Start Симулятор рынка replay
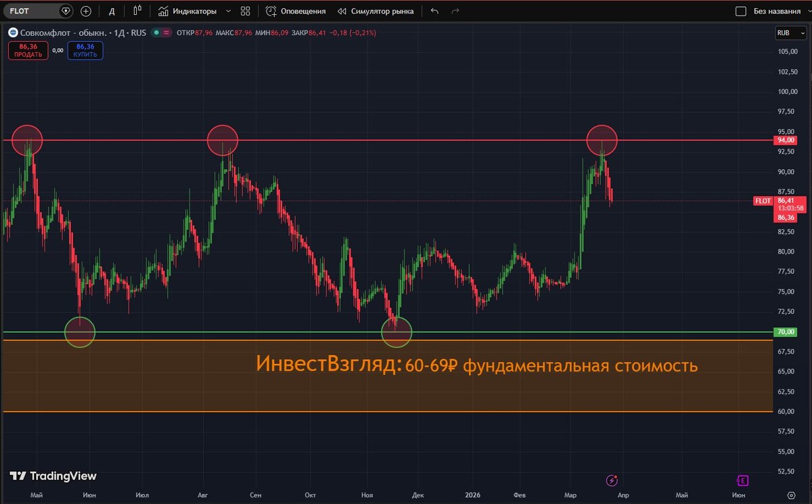 (375, 12)
